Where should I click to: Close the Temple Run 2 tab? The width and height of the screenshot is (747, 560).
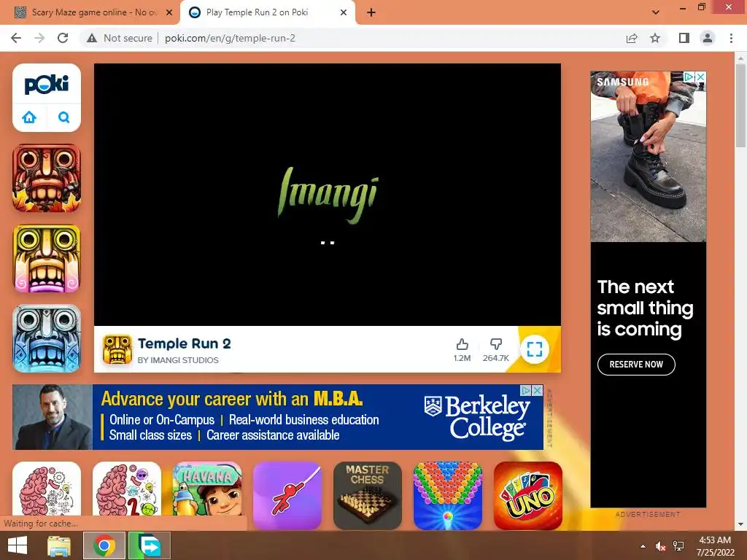click(344, 12)
